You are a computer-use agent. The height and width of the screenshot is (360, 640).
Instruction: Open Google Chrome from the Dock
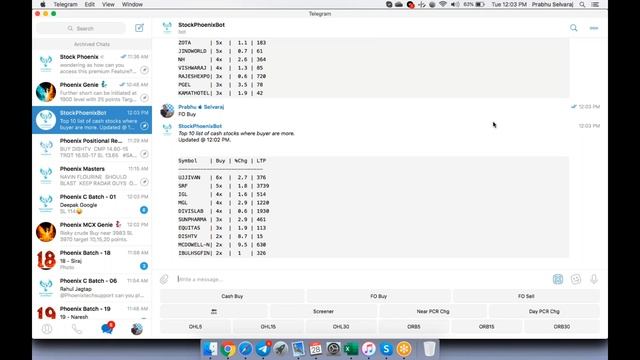tap(228, 349)
